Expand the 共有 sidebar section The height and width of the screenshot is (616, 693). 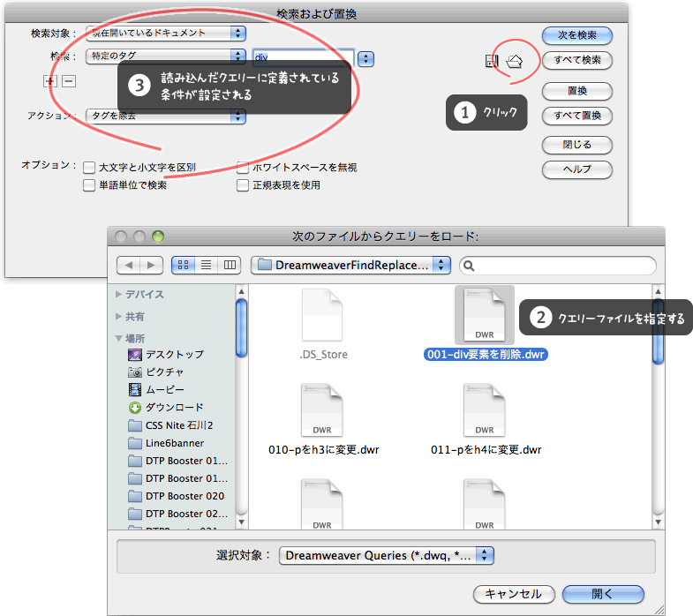click(x=118, y=317)
